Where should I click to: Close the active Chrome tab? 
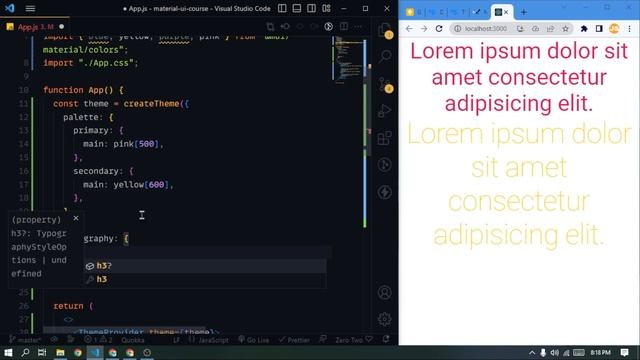(x=506, y=12)
